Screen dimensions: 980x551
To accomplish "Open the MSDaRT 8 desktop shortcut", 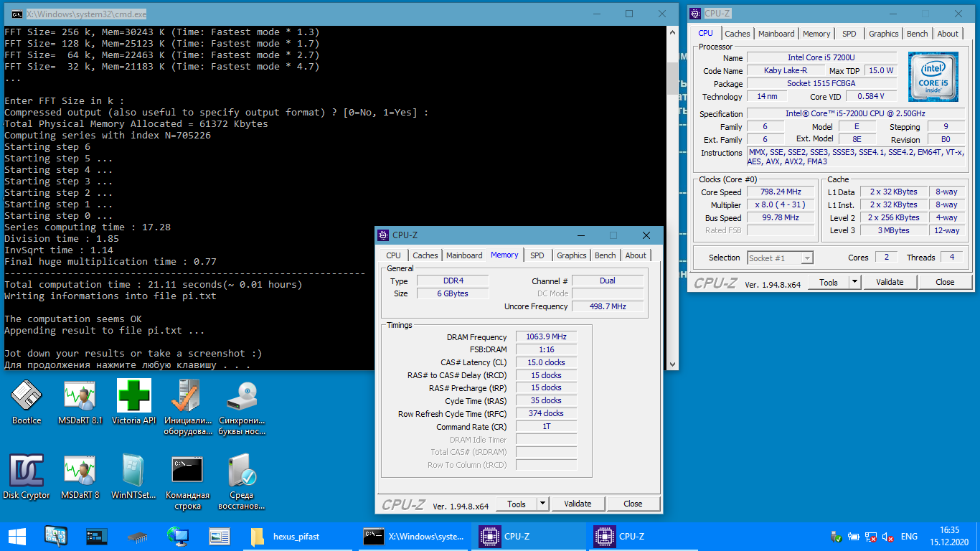I will pyautogui.click(x=80, y=476).
